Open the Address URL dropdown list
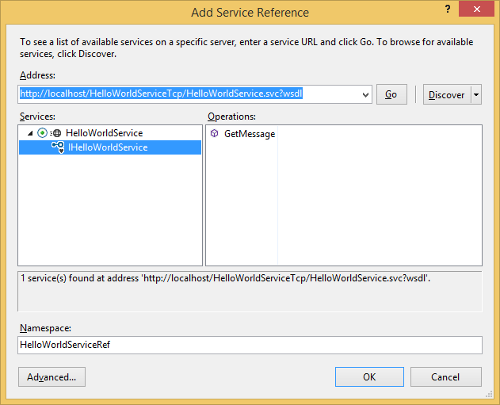500x405 pixels. click(365, 95)
